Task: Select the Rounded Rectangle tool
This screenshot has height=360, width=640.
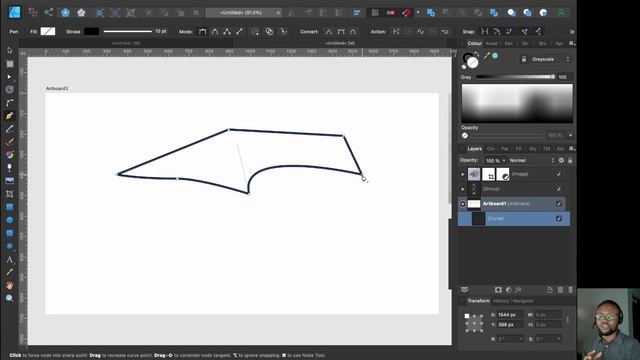Action: click(x=10, y=233)
